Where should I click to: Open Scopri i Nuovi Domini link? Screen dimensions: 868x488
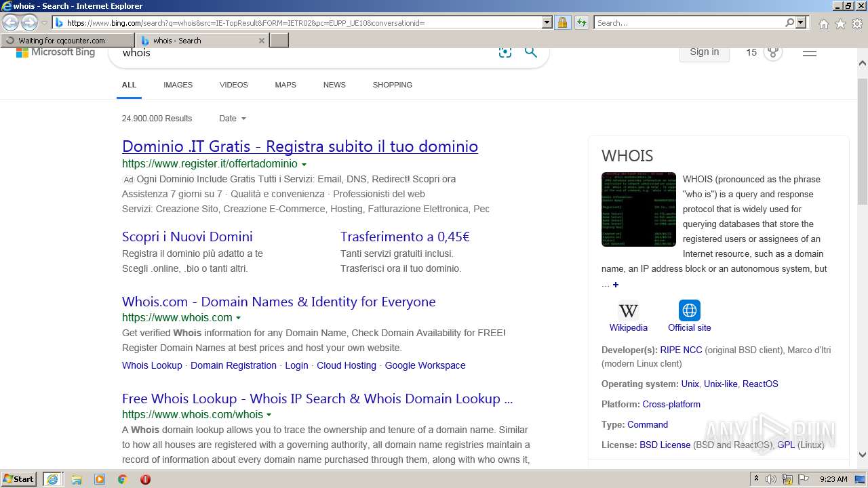point(187,237)
